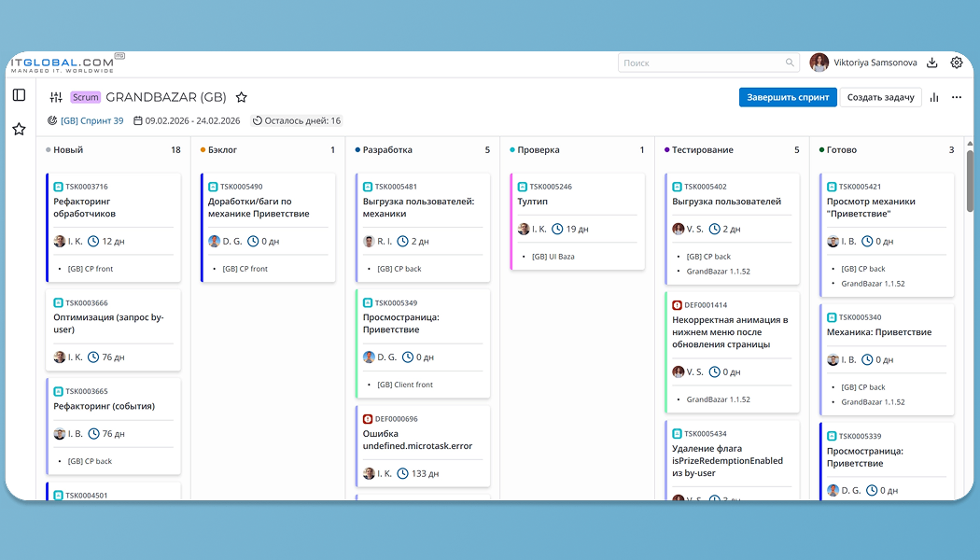The height and width of the screenshot is (560, 980).
Task: Click assignee avatar D. G. on TSK0005490
Action: (x=215, y=241)
